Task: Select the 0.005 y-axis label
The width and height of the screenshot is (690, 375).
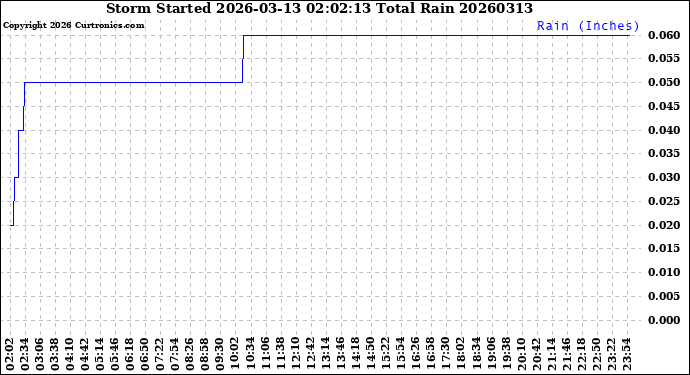Action: [664, 296]
